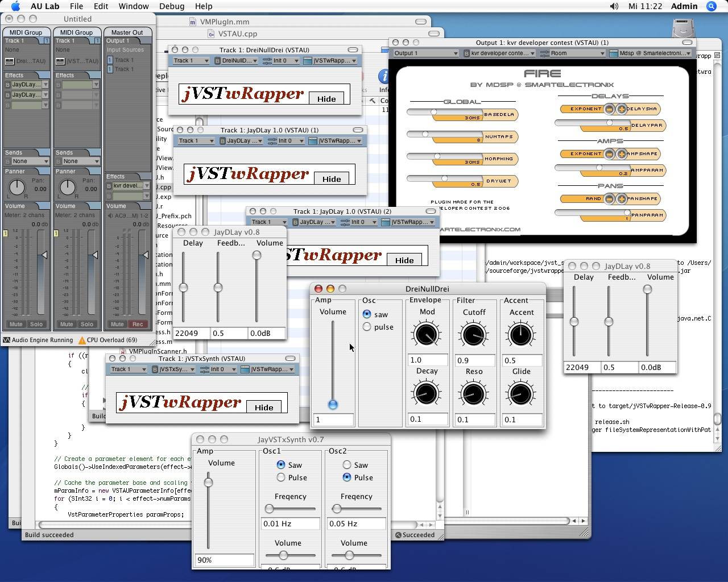Click plus button beside DELAYSHA in Fire
Screen dimensions: 728x582
[x=622, y=109]
